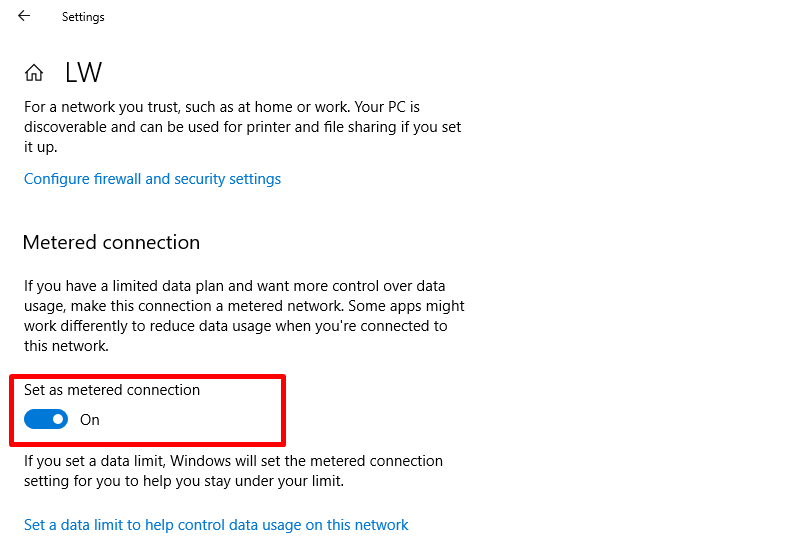Open Settings home via the house icon
The width and height of the screenshot is (790, 551).
[x=34, y=73]
